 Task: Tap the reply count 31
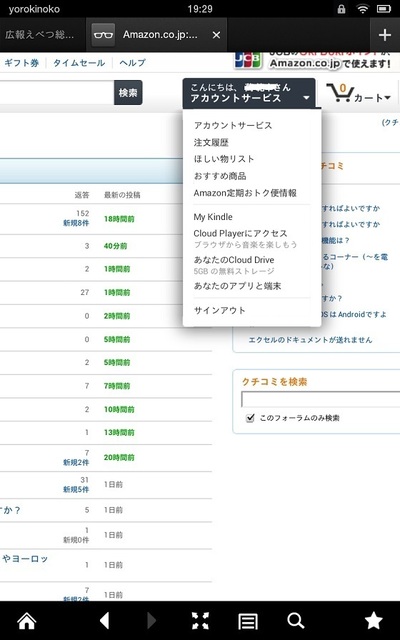coord(84,480)
